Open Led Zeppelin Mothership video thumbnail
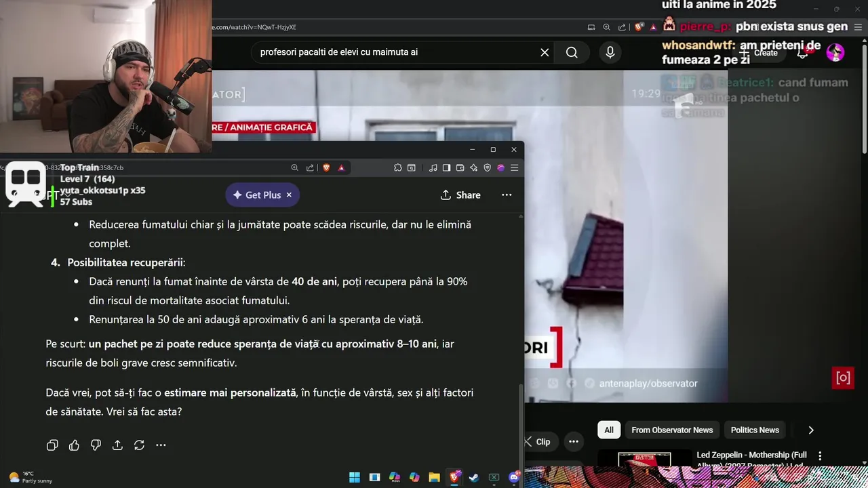The height and width of the screenshot is (488, 868). [x=644, y=459]
